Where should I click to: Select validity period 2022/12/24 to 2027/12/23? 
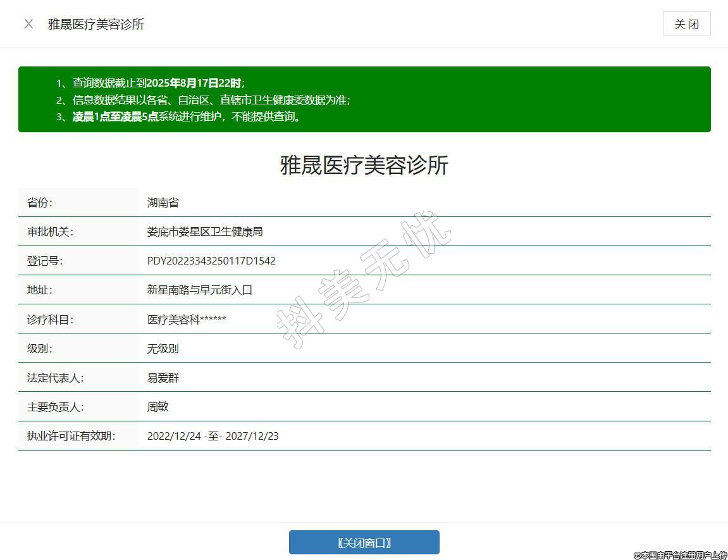pos(213,436)
